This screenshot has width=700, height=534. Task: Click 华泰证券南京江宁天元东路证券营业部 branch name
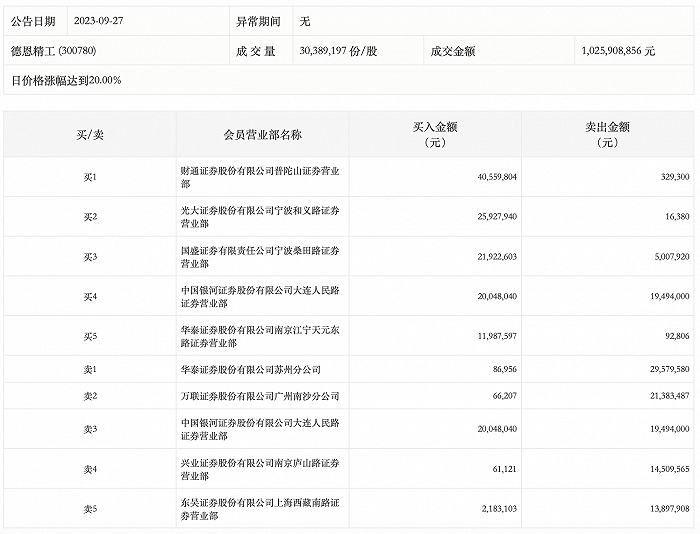point(260,336)
